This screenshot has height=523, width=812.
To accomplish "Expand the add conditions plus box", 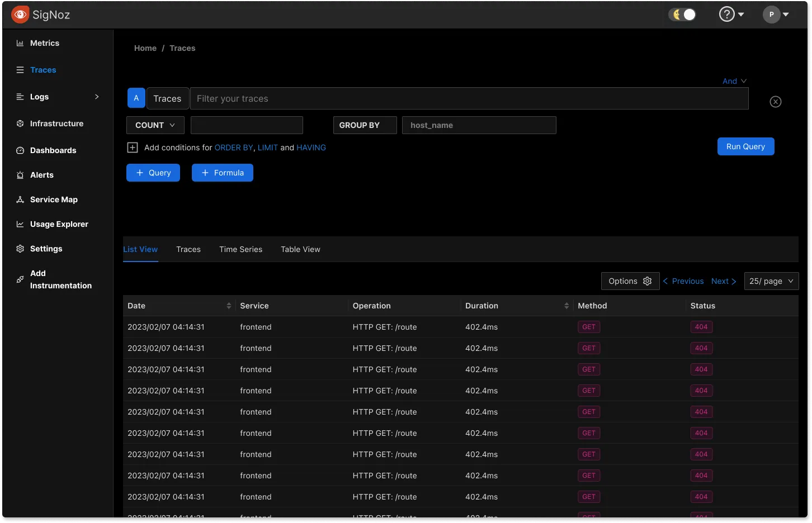I will pos(133,148).
